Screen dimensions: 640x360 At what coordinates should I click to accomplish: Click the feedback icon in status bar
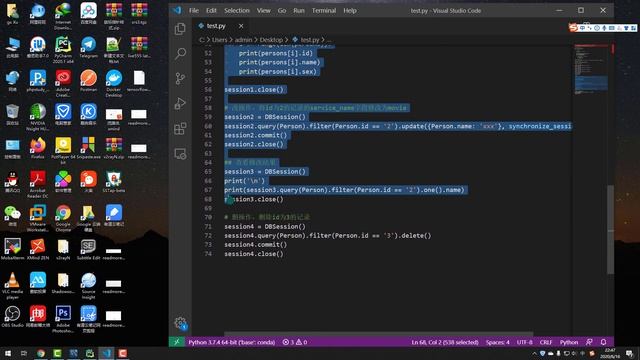589,342
